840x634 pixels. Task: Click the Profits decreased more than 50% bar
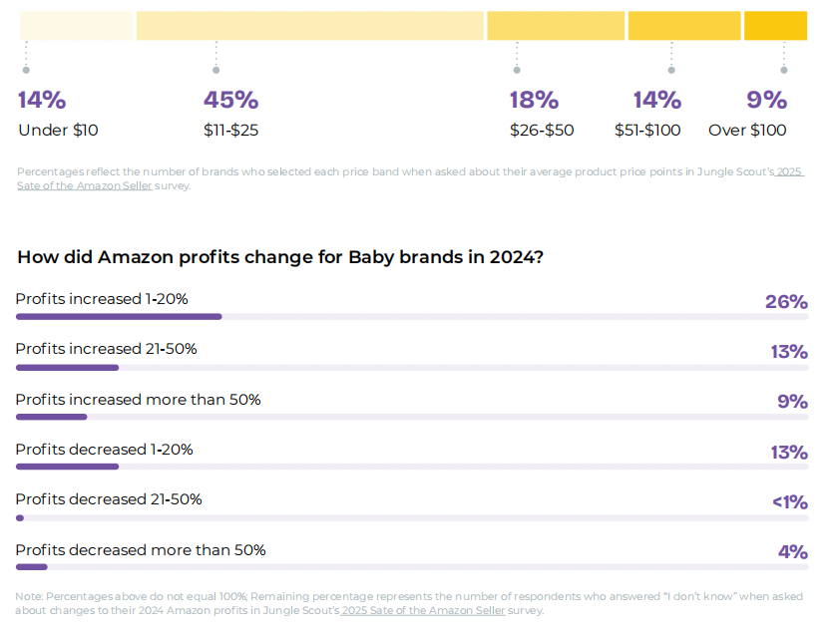pos(32,567)
